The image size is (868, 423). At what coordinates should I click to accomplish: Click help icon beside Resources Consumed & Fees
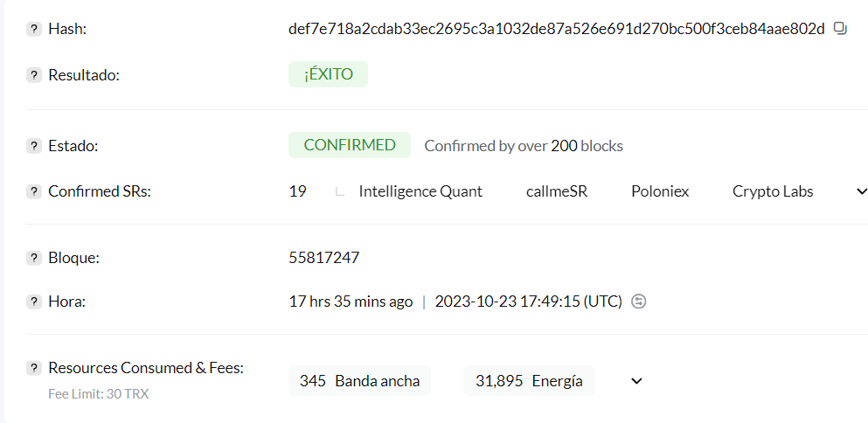pos(34,368)
